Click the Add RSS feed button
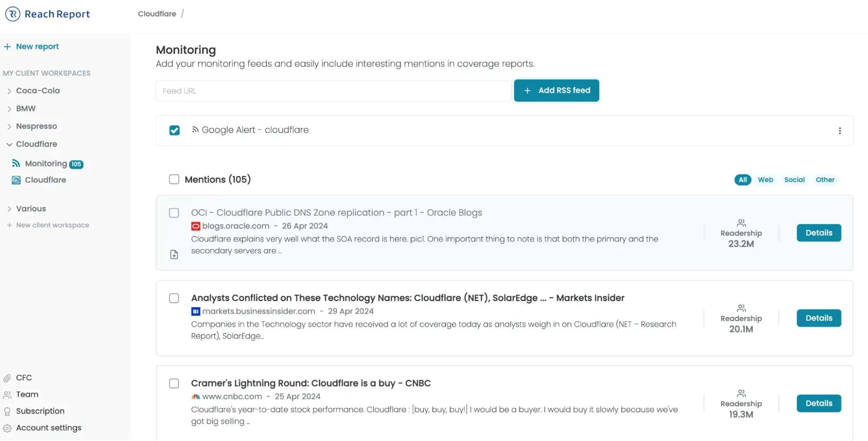The image size is (868, 441). [557, 90]
